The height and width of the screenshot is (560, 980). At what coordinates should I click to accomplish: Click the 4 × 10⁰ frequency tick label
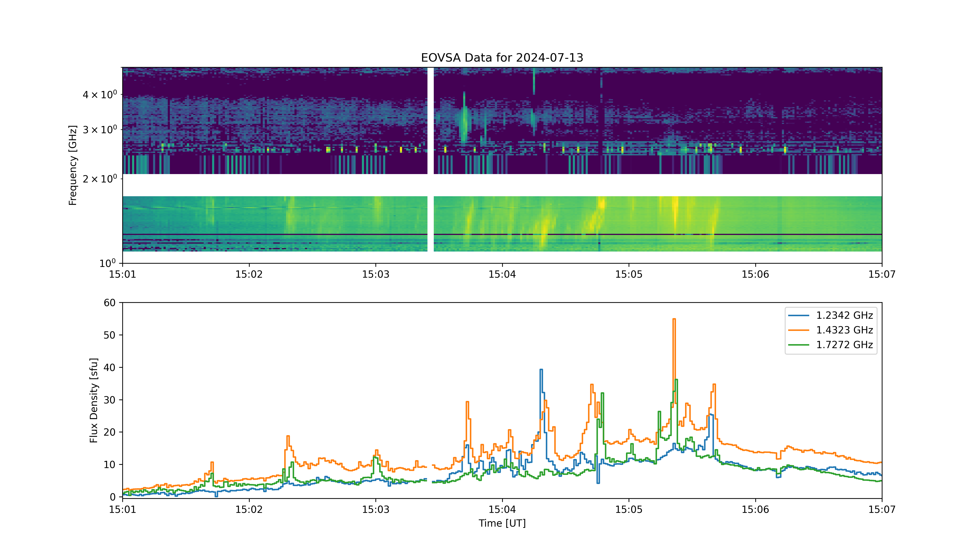pos(100,94)
